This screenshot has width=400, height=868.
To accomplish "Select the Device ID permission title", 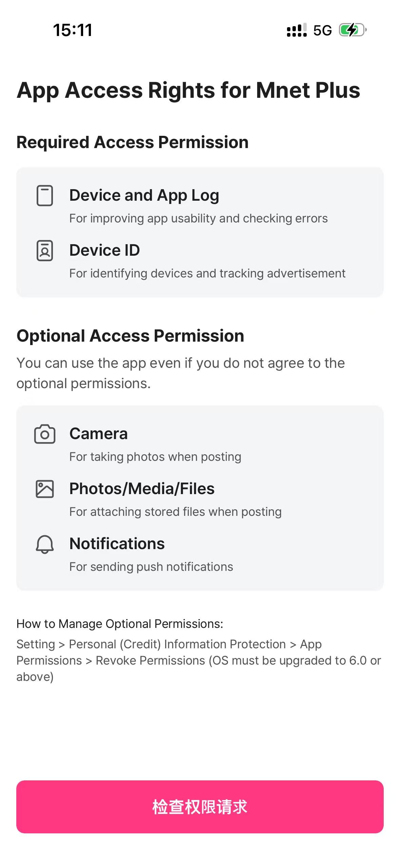I will coord(104,250).
